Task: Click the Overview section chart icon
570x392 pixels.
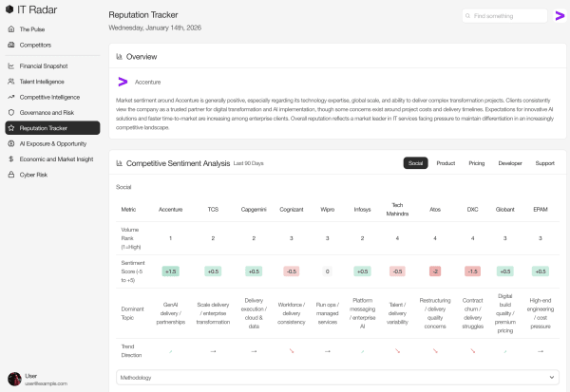Action: point(120,56)
